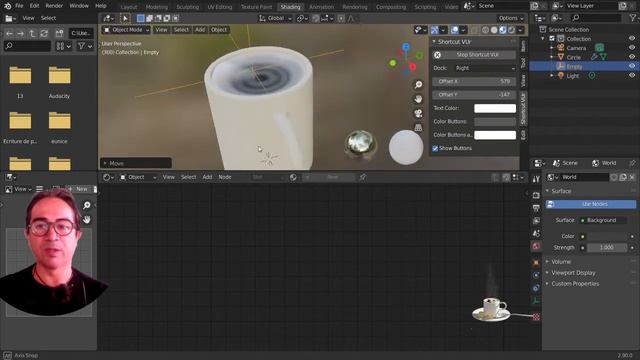
Task: Toggle the Collection exclude checkbox in outliner
Action: pyautogui.click(x=552, y=39)
